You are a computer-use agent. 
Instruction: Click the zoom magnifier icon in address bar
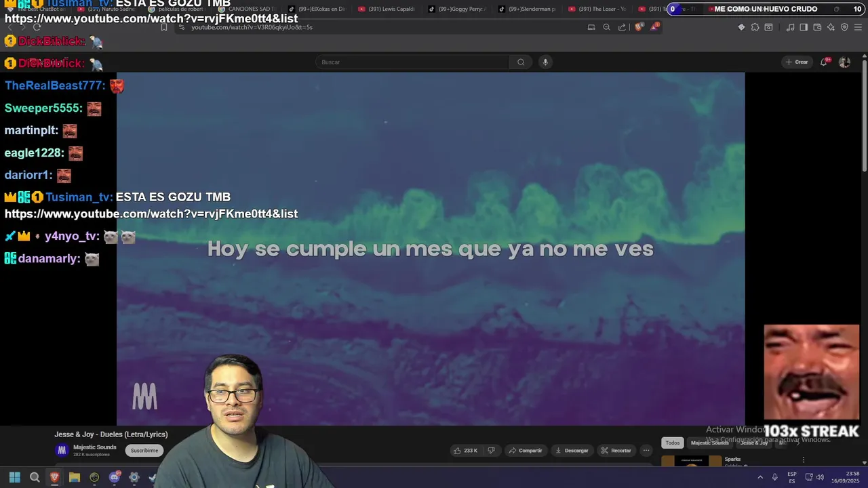pyautogui.click(x=606, y=27)
